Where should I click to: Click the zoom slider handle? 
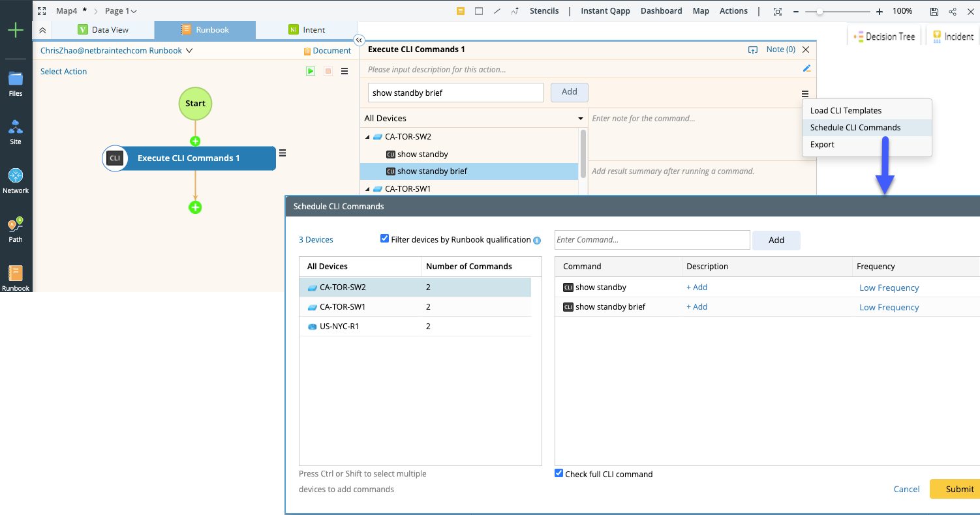[x=819, y=11]
